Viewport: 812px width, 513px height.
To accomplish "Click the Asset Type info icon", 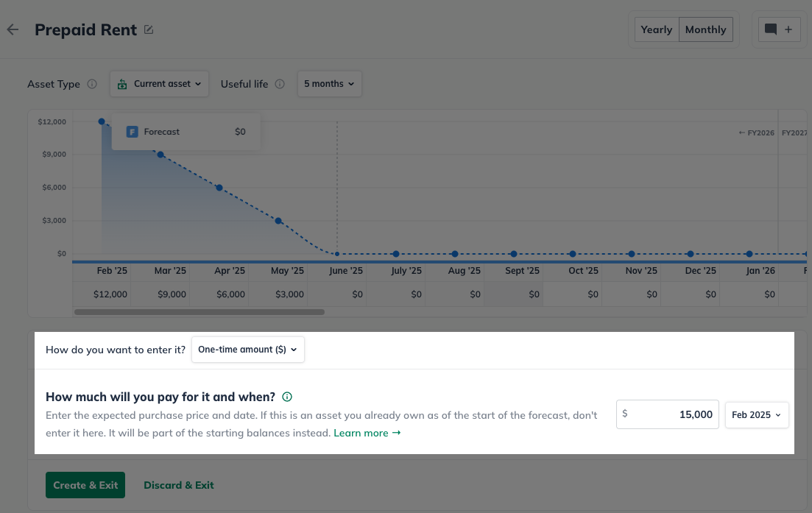I will pos(92,84).
